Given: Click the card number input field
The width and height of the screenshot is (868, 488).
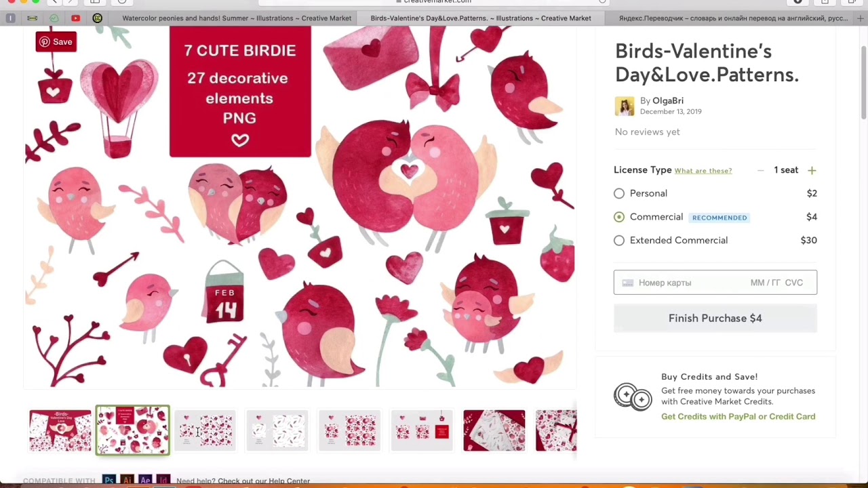Looking at the screenshot, I should 715,283.
